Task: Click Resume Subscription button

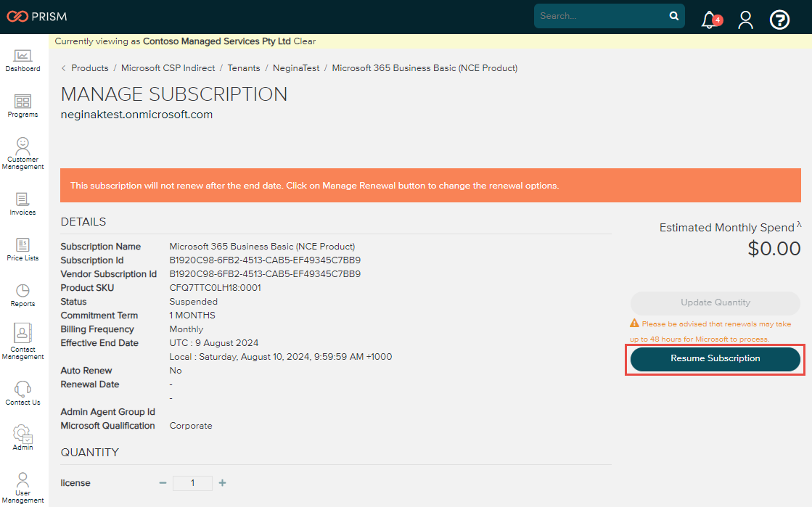Action: pos(715,358)
